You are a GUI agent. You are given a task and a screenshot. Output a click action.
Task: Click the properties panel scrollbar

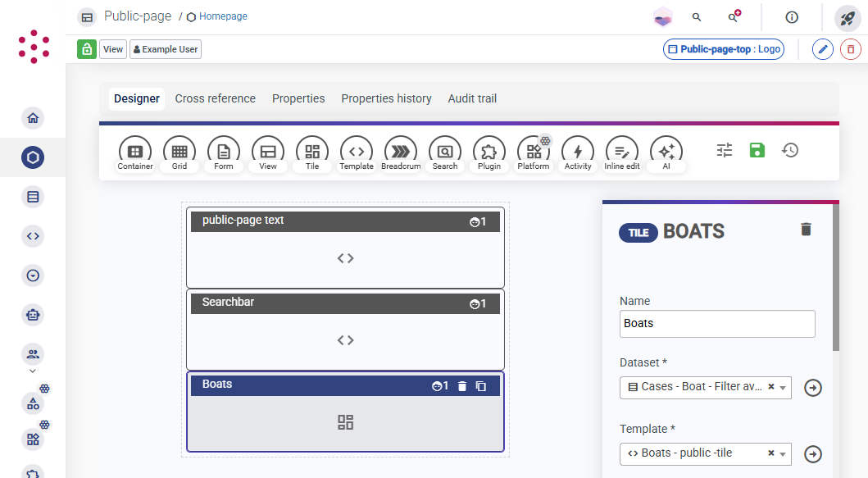[x=836, y=277]
